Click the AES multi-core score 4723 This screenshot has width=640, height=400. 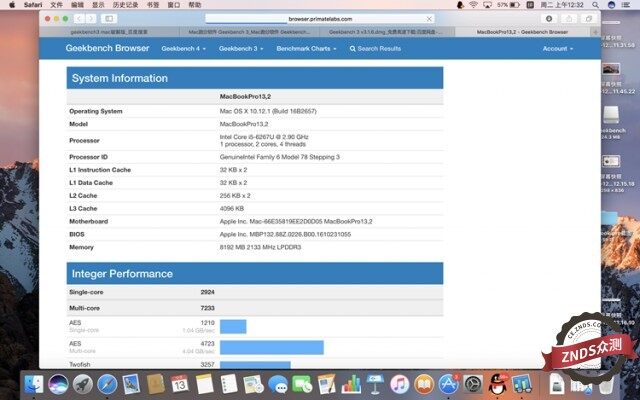coord(207,344)
